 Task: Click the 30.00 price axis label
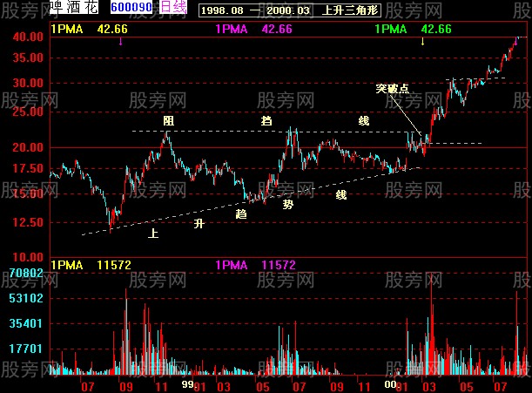coord(28,83)
